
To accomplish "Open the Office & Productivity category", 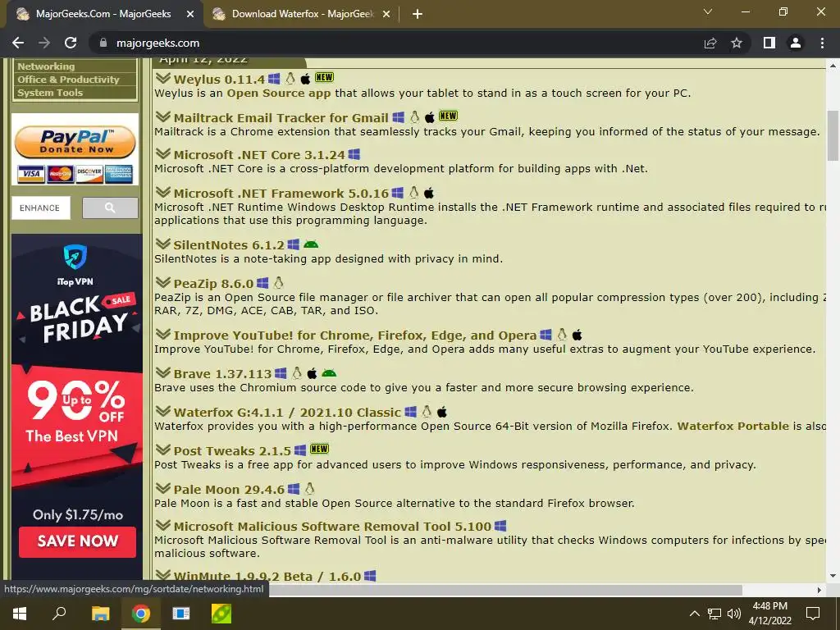I will point(68,80).
